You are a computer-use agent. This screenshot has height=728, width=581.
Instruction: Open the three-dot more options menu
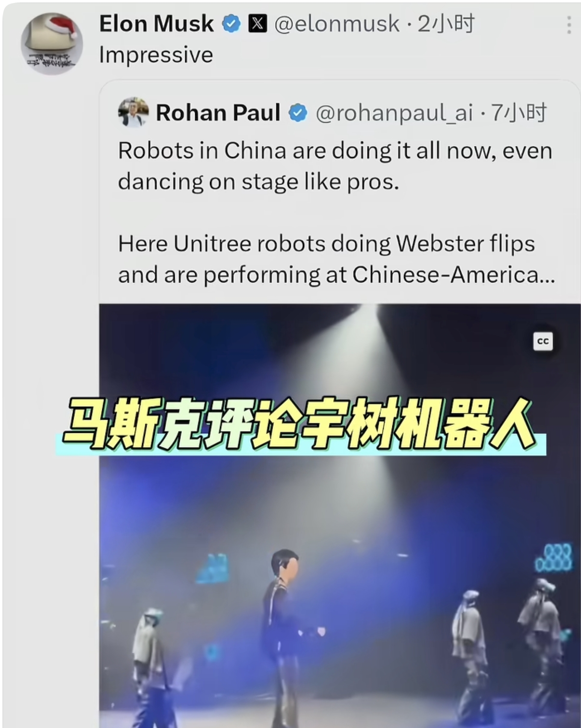[569, 25]
